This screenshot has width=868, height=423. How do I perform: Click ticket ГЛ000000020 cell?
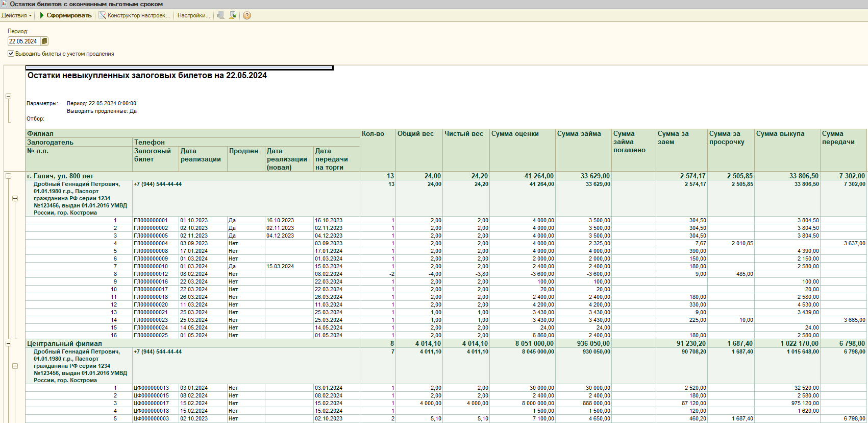click(x=156, y=304)
